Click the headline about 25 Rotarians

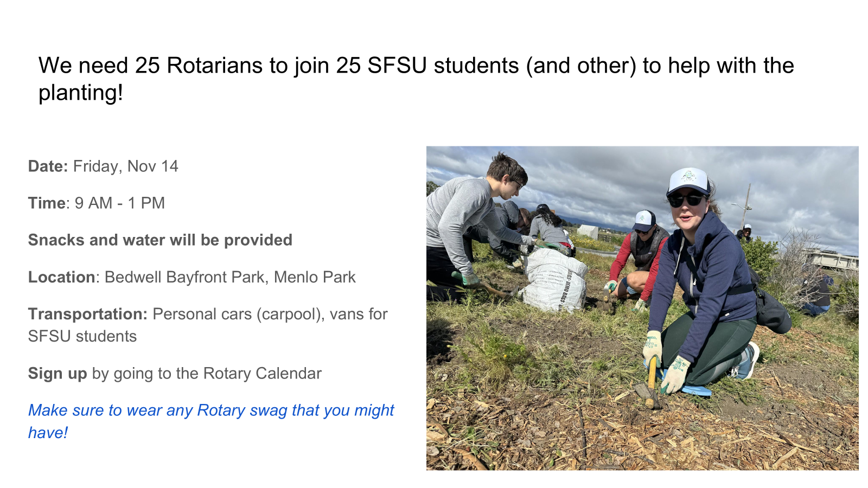pyautogui.click(x=416, y=66)
